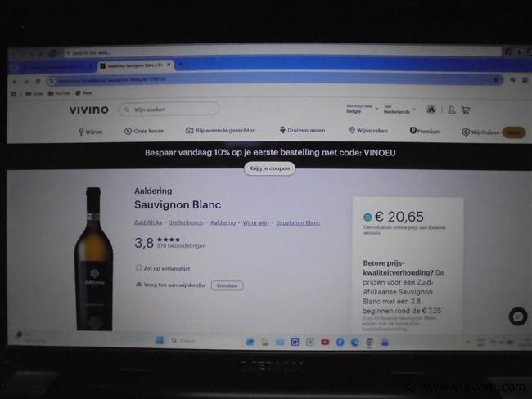
Task: Open the Facebook icon in taskbar
Action: (x=340, y=343)
